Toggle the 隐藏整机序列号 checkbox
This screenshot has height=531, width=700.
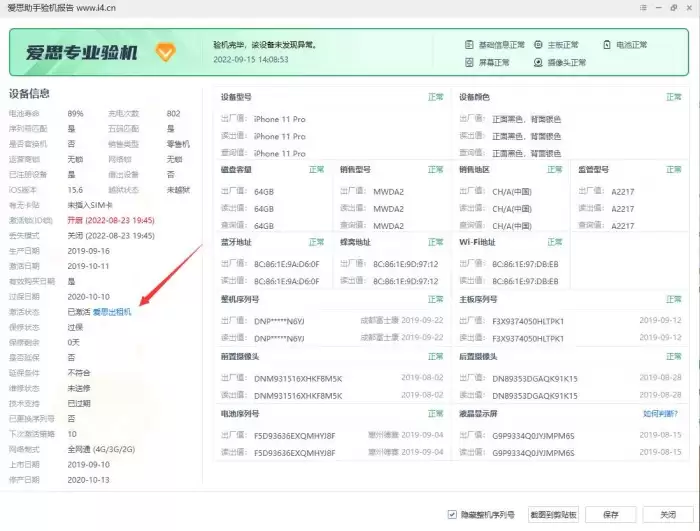click(x=452, y=514)
